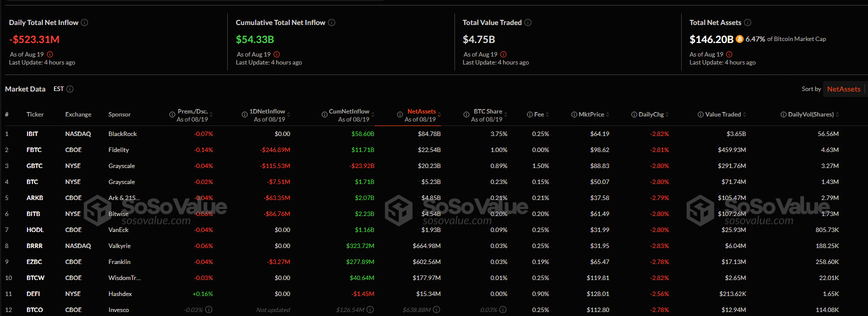
Task: Click info icon next to Daily Total Net Inflow
Action: [x=84, y=22]
